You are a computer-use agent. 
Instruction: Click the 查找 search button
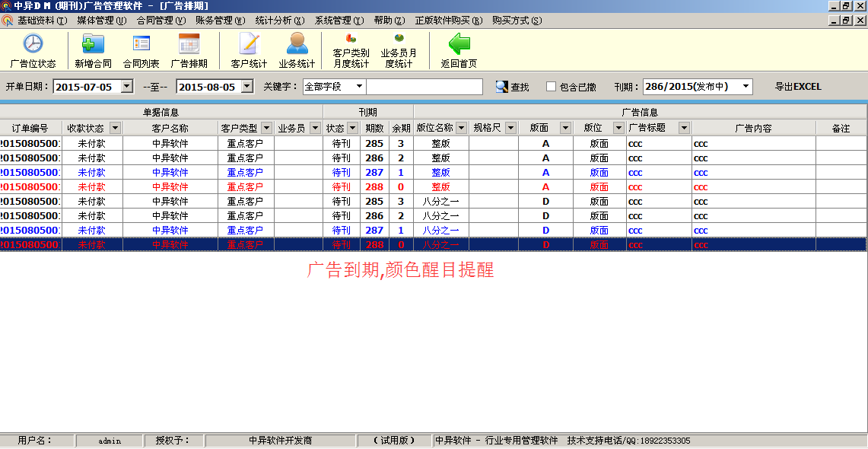tap(512, 87)
